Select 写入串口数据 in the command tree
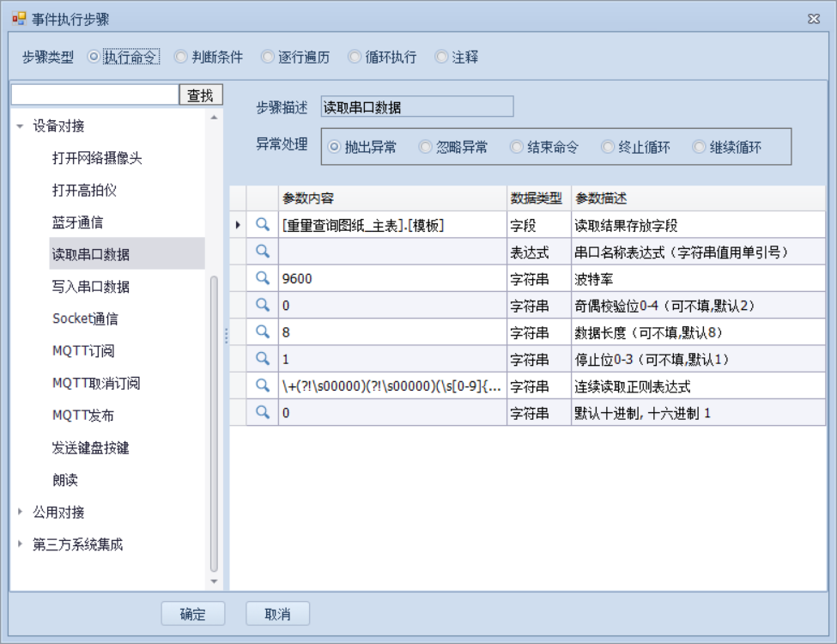837x644 pixels. [x=90, y=287]
